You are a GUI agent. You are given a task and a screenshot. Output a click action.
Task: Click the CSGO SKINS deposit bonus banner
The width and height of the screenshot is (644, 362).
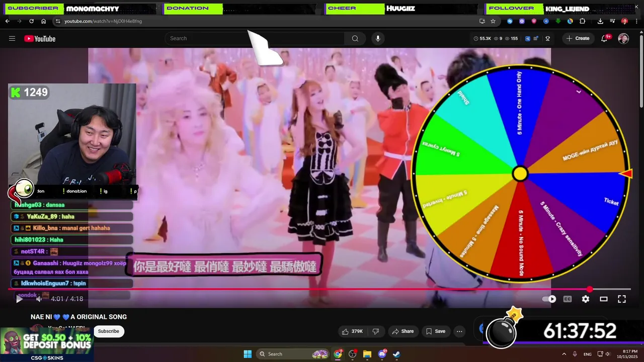47,344
